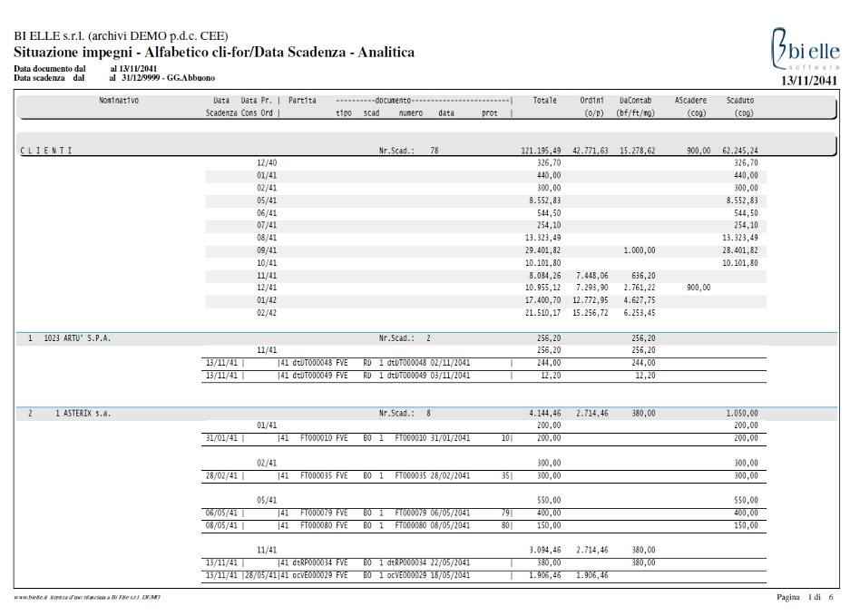850x616 pixels.
Task: Click the document date '31/01/2041'
Action: 451,438
